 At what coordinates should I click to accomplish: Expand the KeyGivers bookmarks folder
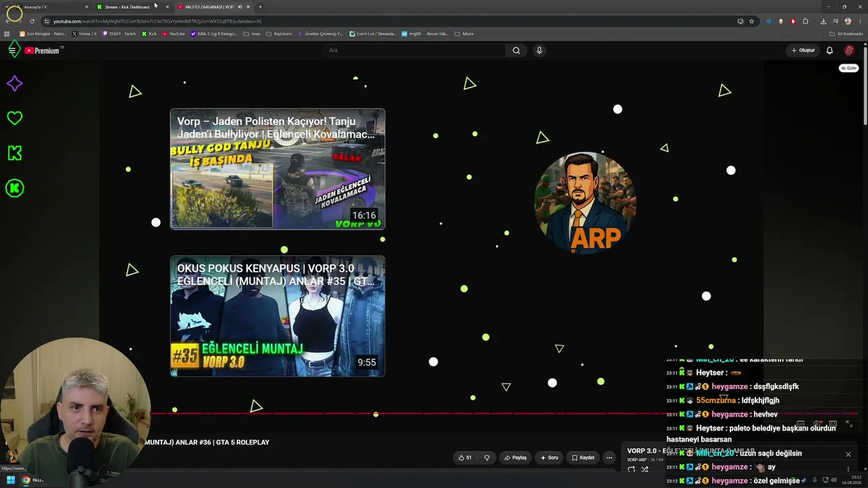[x=279, y=33]
